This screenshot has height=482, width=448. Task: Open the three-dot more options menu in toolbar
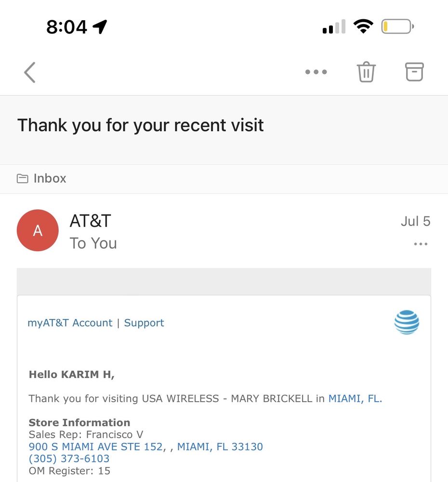click(316, 72)
